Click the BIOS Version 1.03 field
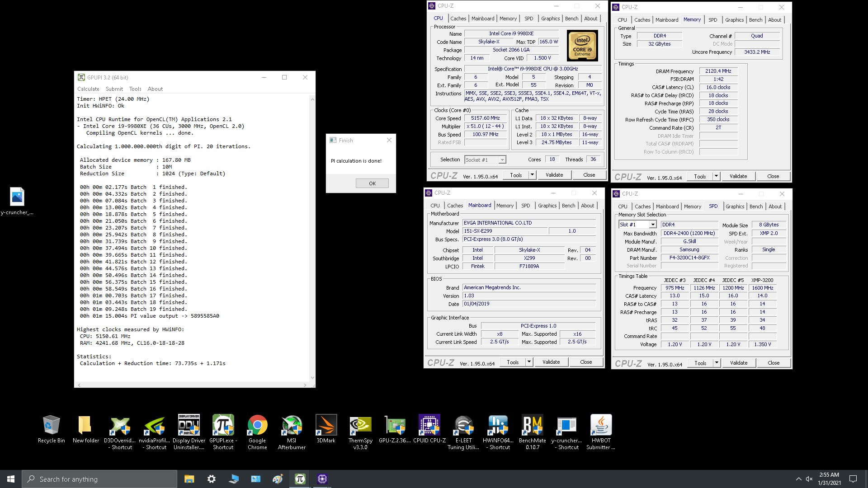 coord(529,296)
